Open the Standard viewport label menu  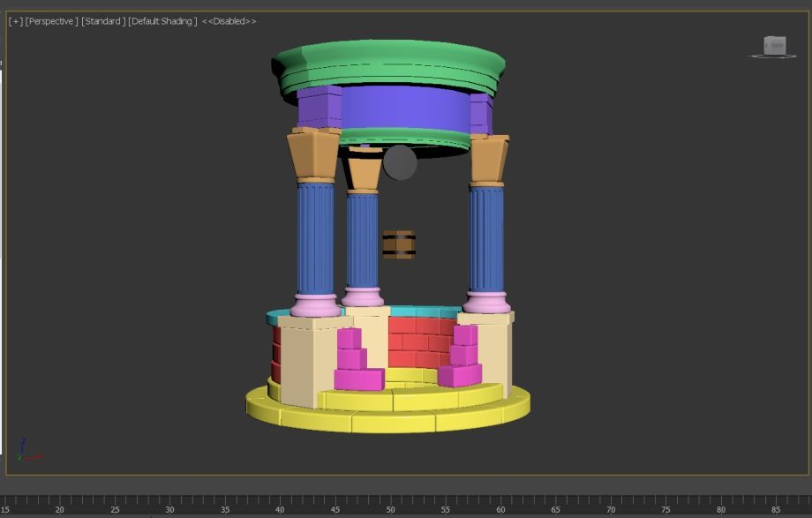[x=103, y=21]
